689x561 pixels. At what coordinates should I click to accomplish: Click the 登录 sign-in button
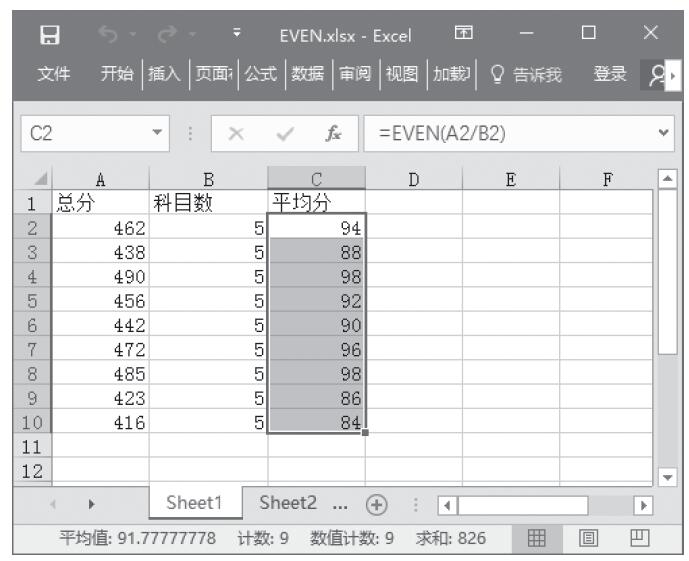click(610, 74)
